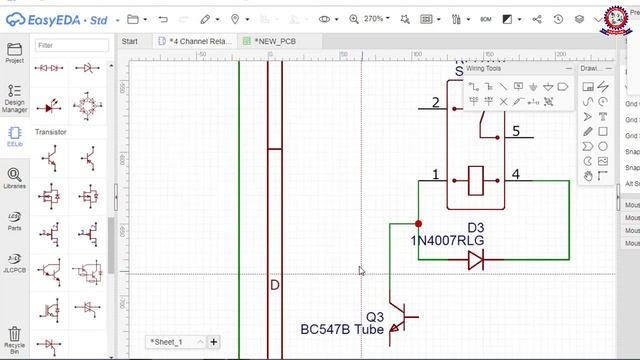Select the Pie drawing tool

pyautogui.click(x=588, y=161)
